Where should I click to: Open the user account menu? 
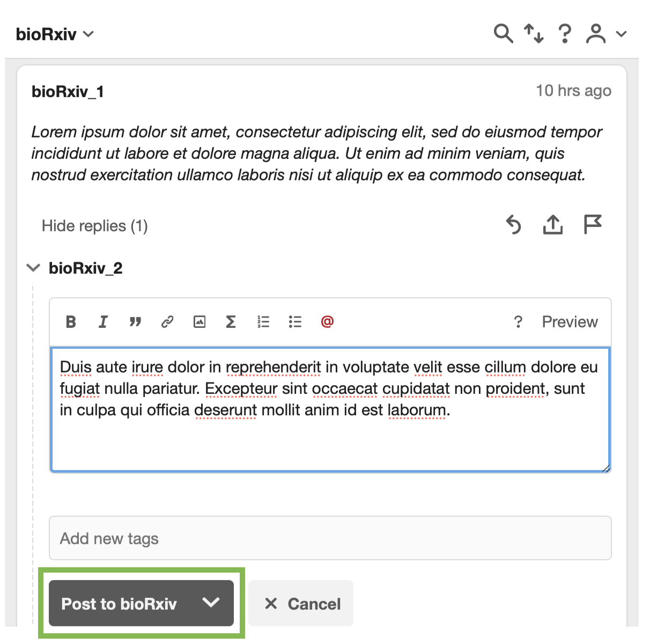pyautogui.click(x=606, y=34)
